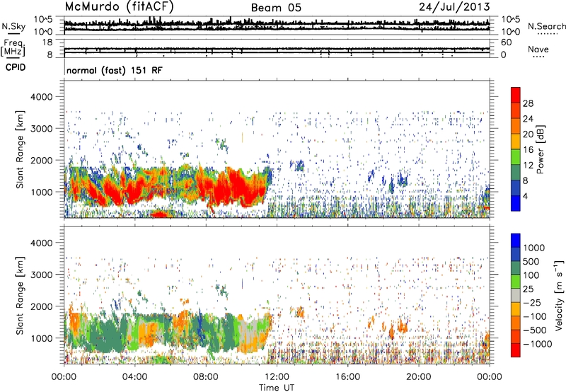Select the 28 label on Power colorbar
Image resolution: width=566 pixels, height=392 pixels.
528,103
